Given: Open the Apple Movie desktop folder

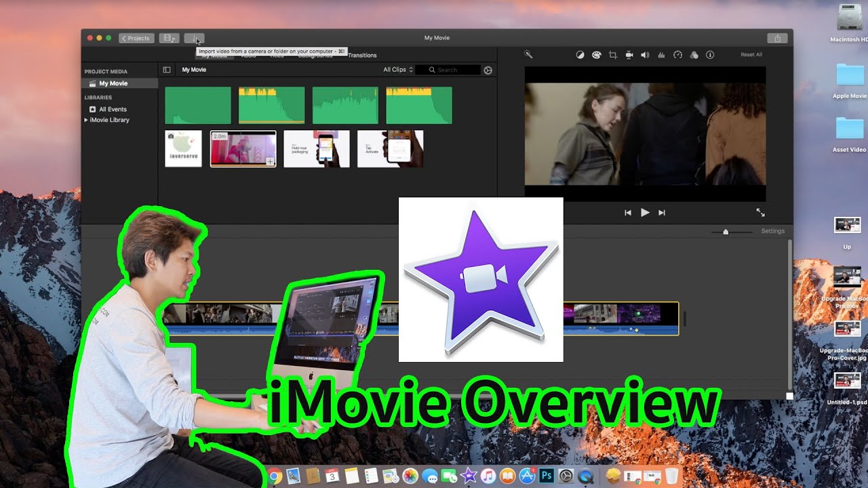Looking at the screenshot, I should [850, 81].
